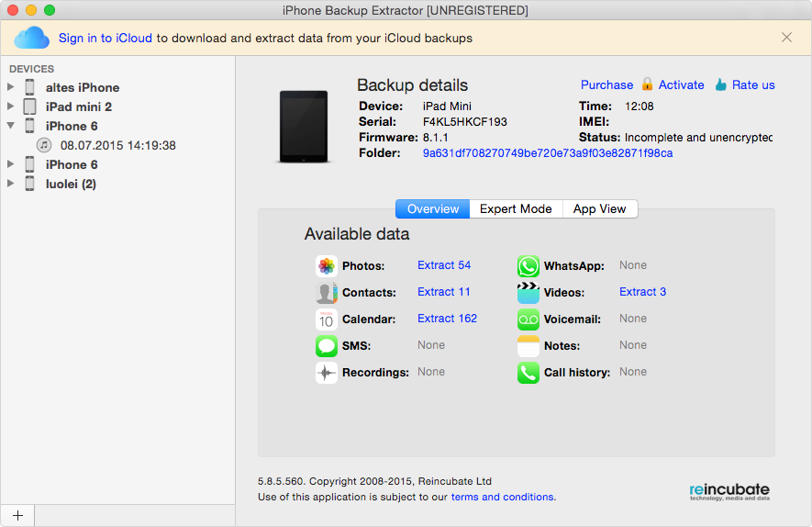This screenshot has width=812, height=527.
Task: Click the Recordings waveform icon
Action: tap(327, 373)
